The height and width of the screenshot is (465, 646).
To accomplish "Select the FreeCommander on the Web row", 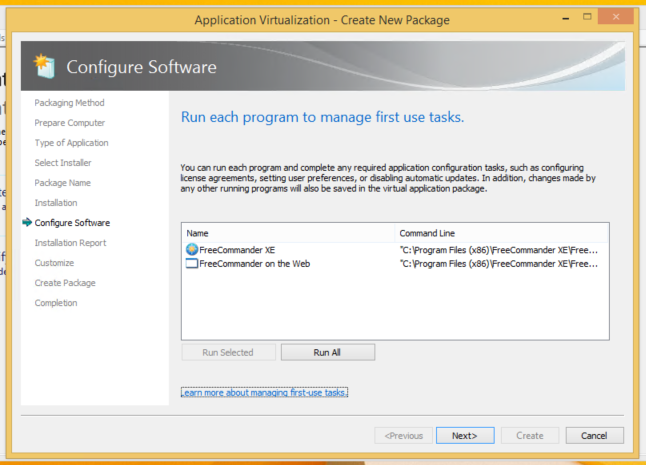I will pyautogui.click(x=255, y=264).
